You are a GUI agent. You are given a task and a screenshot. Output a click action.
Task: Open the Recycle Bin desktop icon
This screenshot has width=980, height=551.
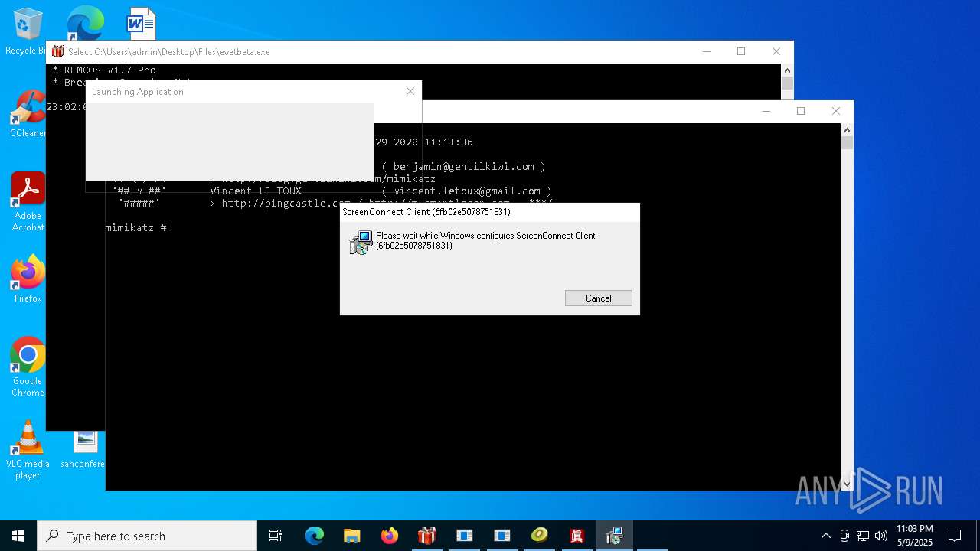click(27, 32)
